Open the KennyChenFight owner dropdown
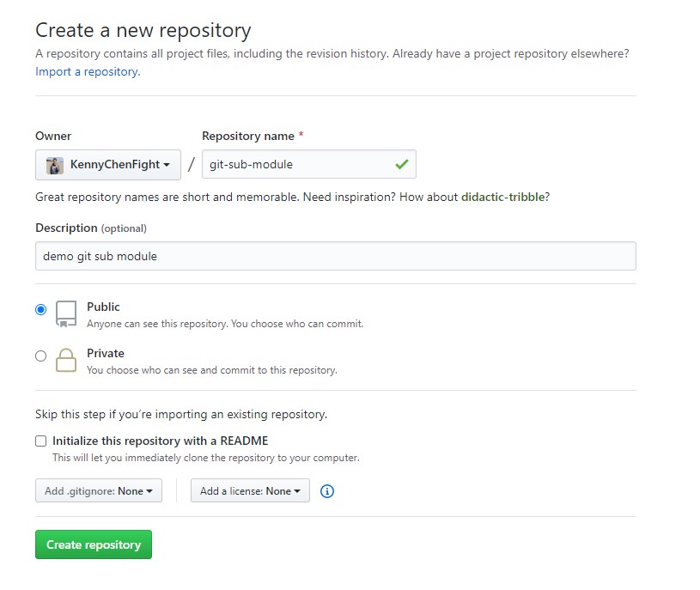700x590 pixels. tap(107, 164)
